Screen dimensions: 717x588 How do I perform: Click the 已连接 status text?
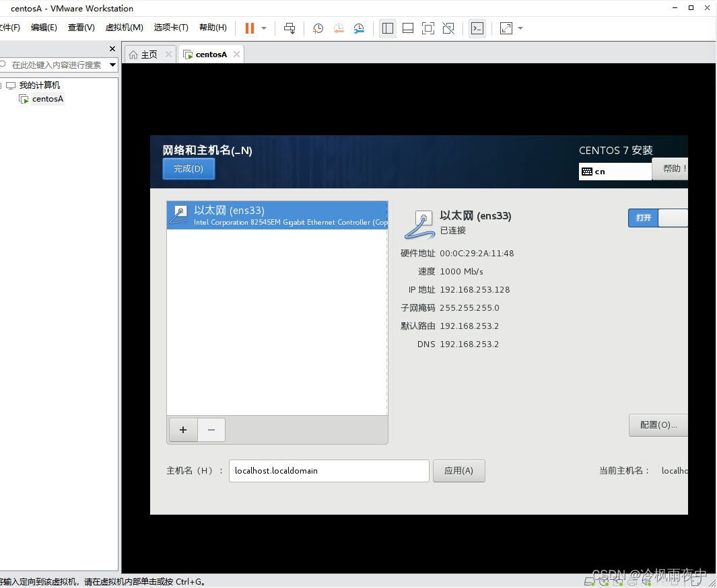452,231
